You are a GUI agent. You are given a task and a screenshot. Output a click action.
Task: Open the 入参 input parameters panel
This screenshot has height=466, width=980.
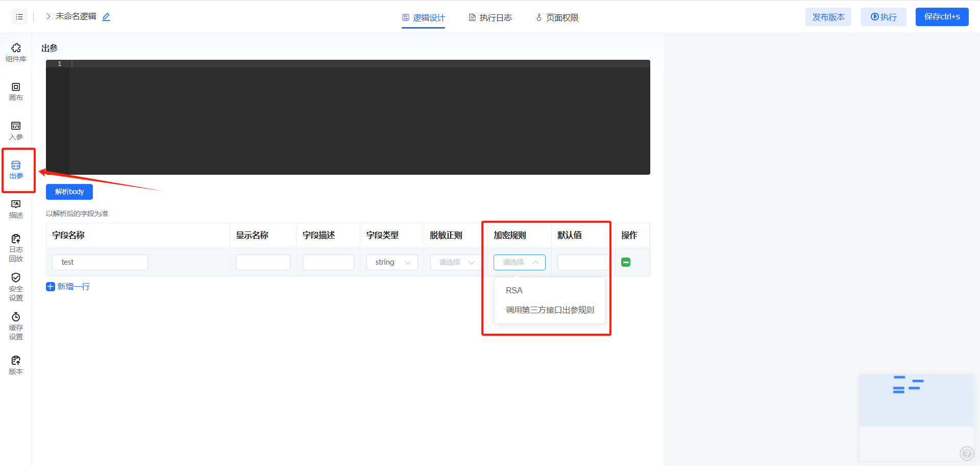(x=16, y=131)
